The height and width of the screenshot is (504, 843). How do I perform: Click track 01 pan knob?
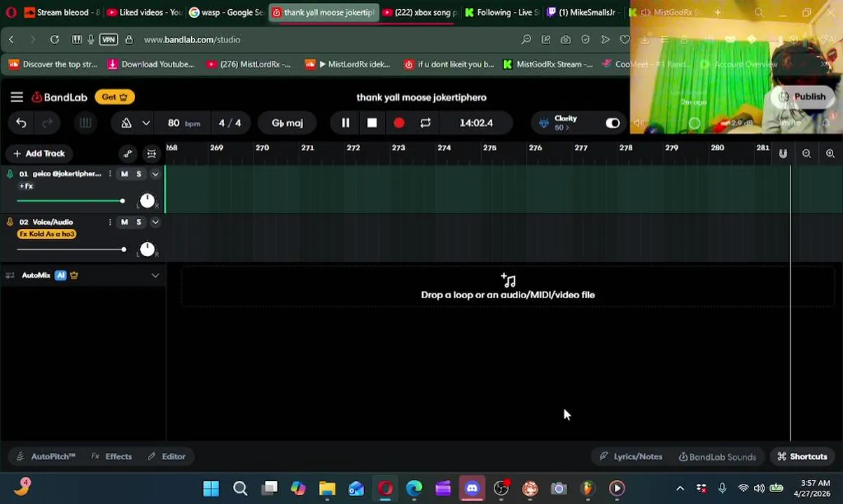(x=147, y=201)
